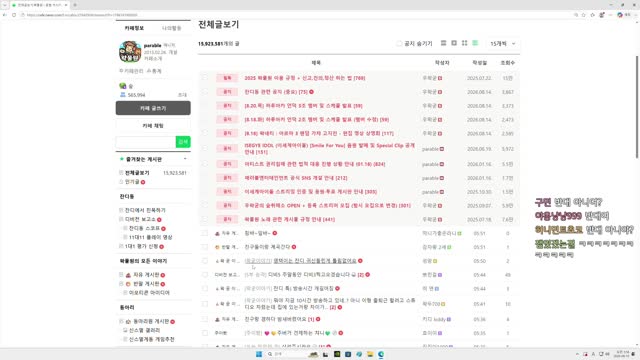Expand the browser tab list chevron

[4, 5]
